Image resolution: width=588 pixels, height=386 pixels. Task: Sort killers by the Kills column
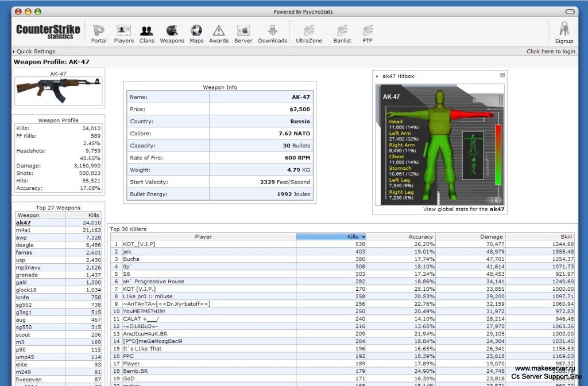(x=331, y=237)
